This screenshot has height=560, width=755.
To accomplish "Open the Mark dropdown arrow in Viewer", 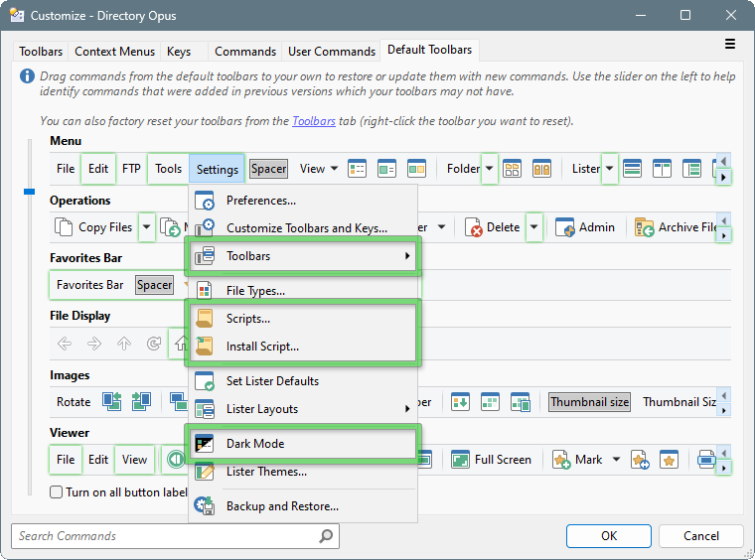I will coord(616,460).
